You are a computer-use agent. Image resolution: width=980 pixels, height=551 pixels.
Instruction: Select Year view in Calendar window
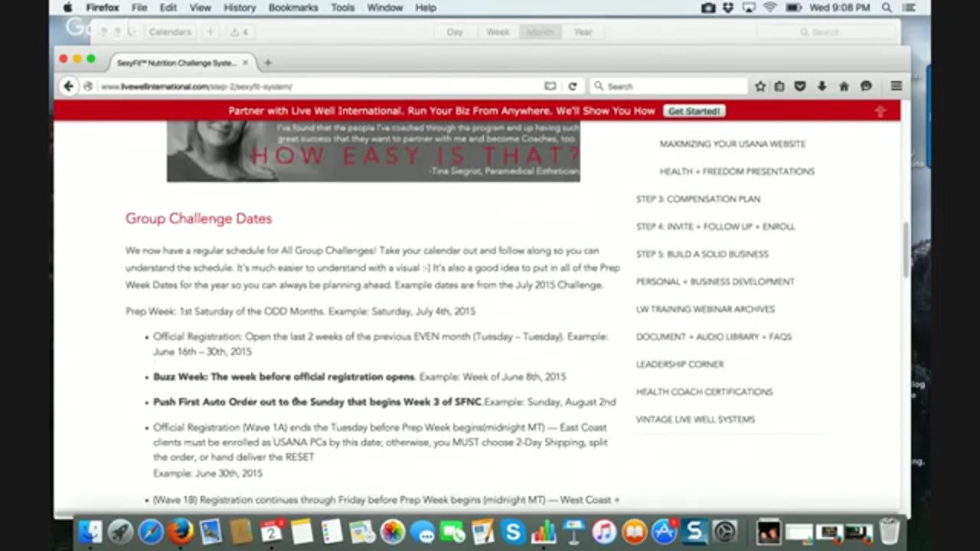coord(583,32)
